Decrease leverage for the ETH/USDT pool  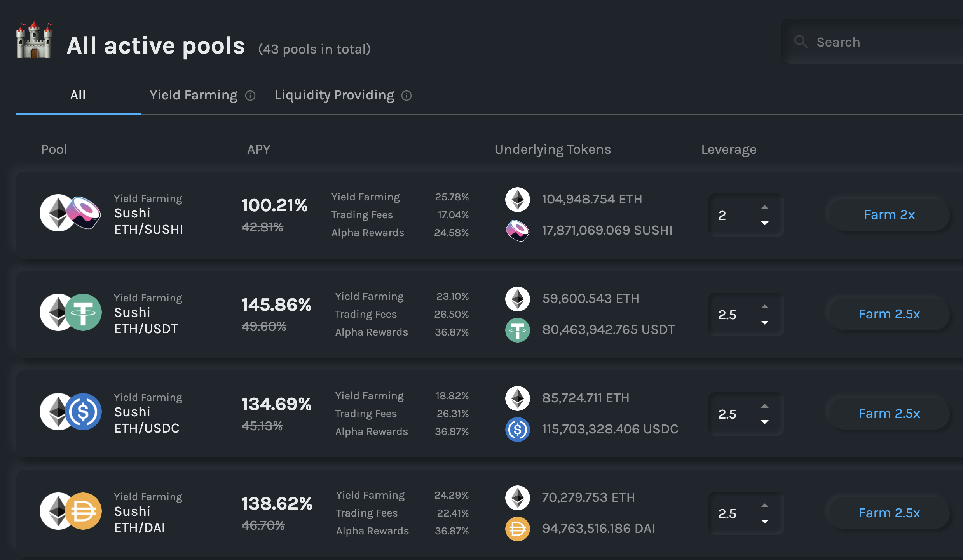pyautogui.click(x=765, y=322)
